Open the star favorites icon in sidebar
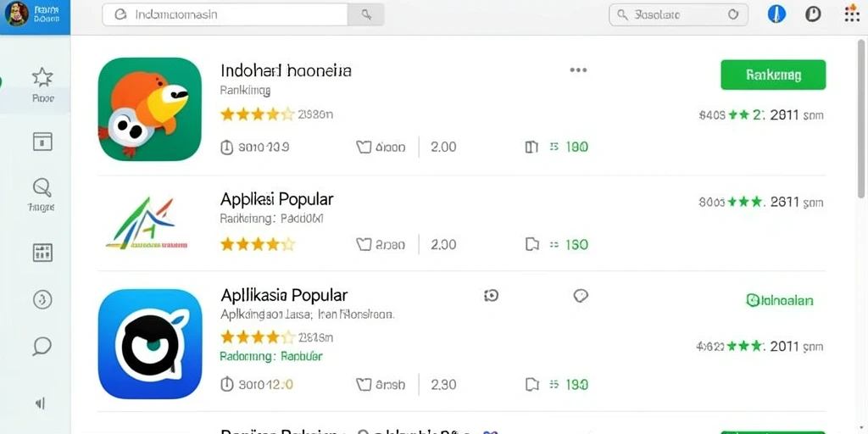This screenshot has width=868, height=434. click(42, 77)
